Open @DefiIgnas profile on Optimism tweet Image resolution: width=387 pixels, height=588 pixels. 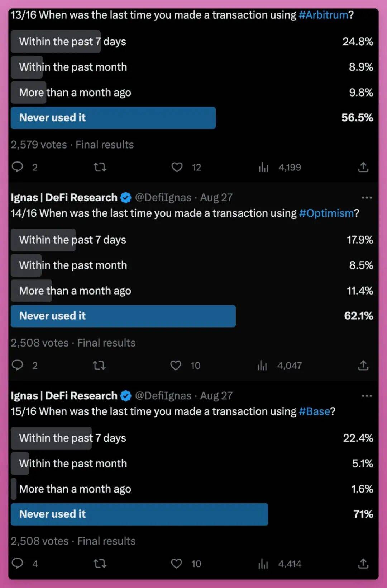[163, 198]
